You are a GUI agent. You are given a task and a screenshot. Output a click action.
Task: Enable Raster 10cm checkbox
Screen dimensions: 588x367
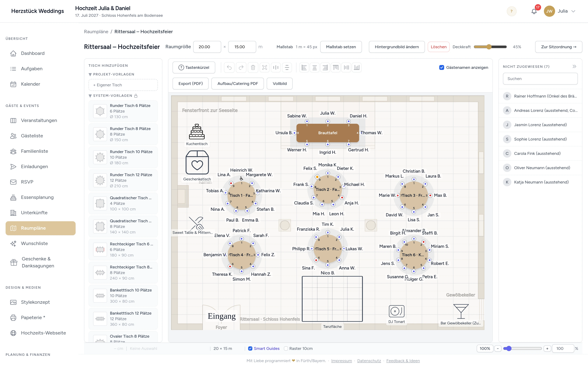pyautogui.click(x=286, y=348)
